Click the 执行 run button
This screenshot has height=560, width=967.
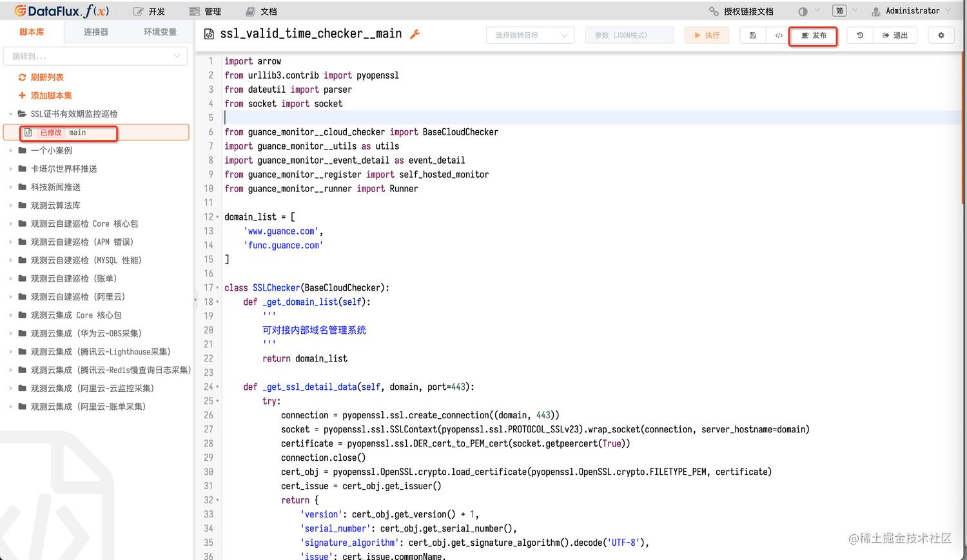pos(707,35)
